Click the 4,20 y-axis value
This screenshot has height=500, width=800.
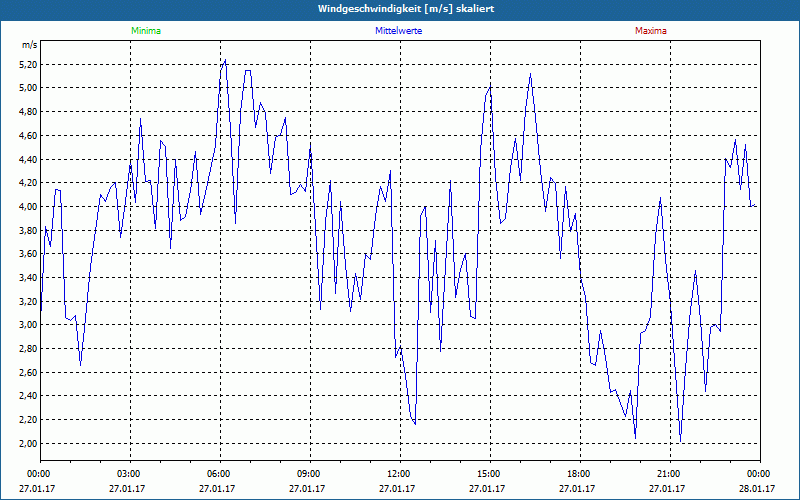30,183
